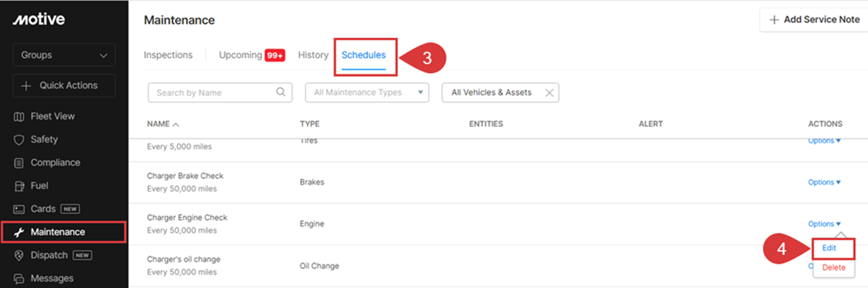Open Fleet View map icon in sidebar
Screen dimensions: 868x288
click(x=19, y=116)
